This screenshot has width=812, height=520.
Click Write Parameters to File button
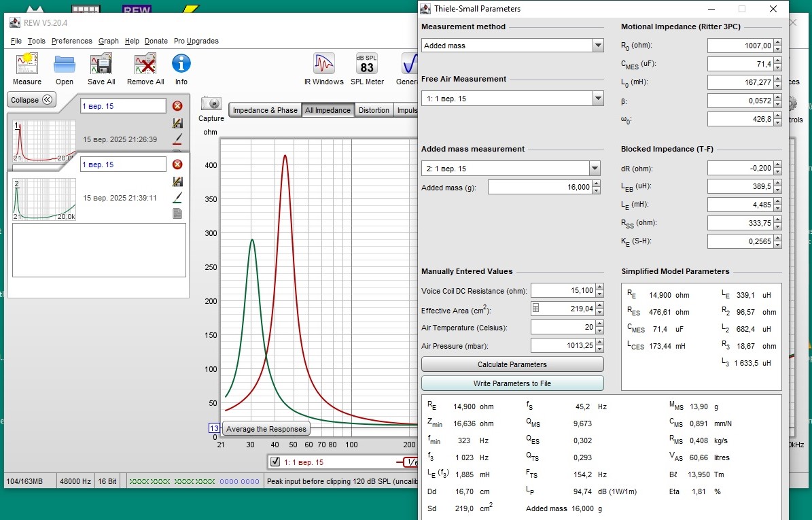click(x=512, y=383)
